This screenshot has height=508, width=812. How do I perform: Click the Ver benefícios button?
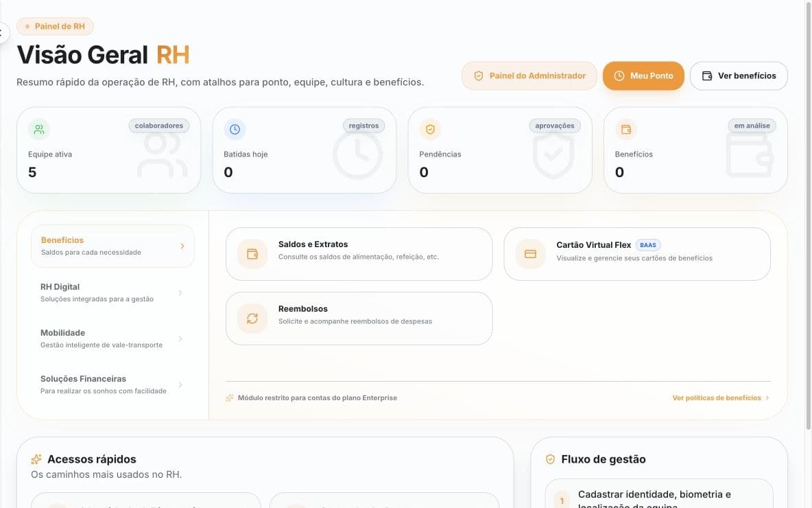[x=739, y=76]
